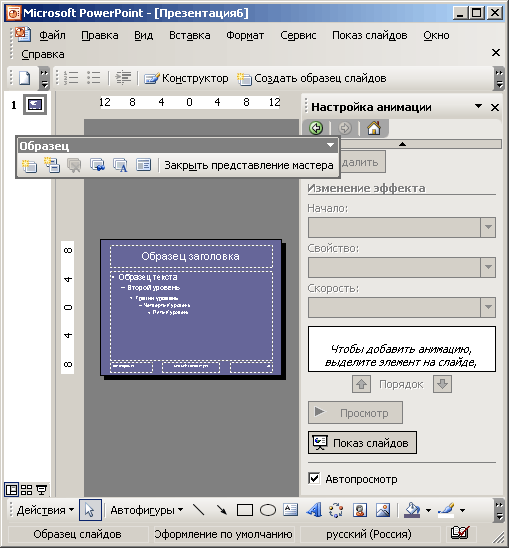Select the Oval drawing tool

click(268, 510)
